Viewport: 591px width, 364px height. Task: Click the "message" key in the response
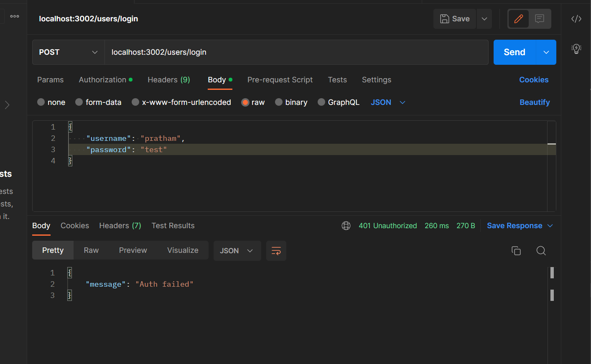click(106, 284)
